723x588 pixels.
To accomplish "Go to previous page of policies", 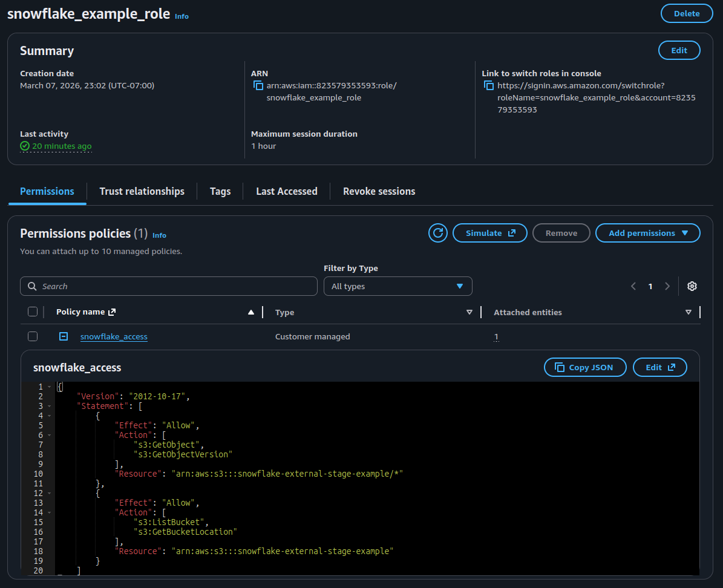I will [x=633, y=286].
